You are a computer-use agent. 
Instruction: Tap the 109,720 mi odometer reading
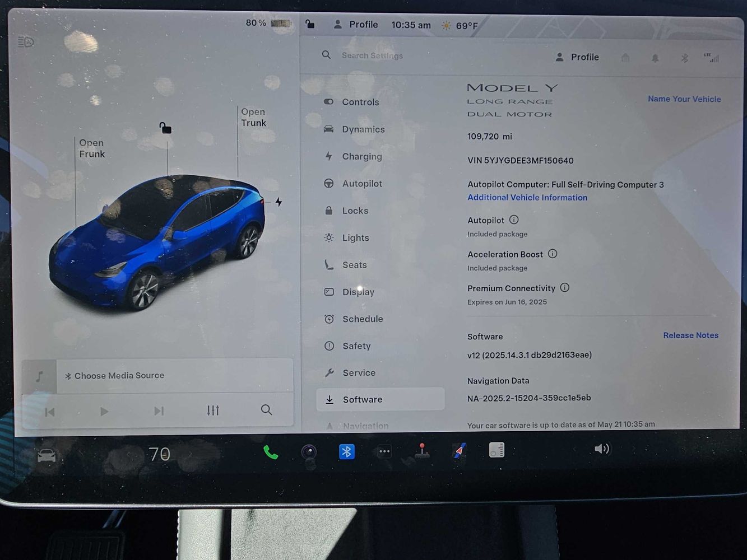[x=490, y=137]
